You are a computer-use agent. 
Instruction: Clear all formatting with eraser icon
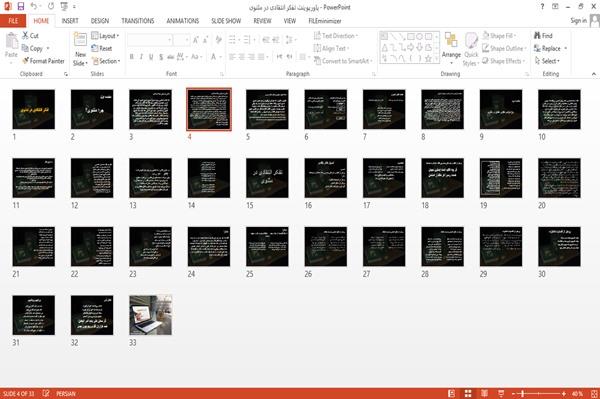218,40
